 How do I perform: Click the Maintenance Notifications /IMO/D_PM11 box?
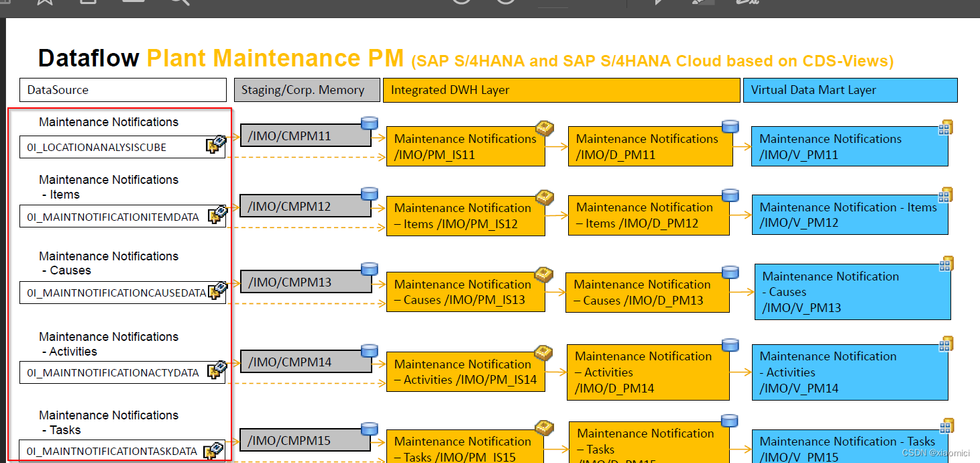click(650, 146)
